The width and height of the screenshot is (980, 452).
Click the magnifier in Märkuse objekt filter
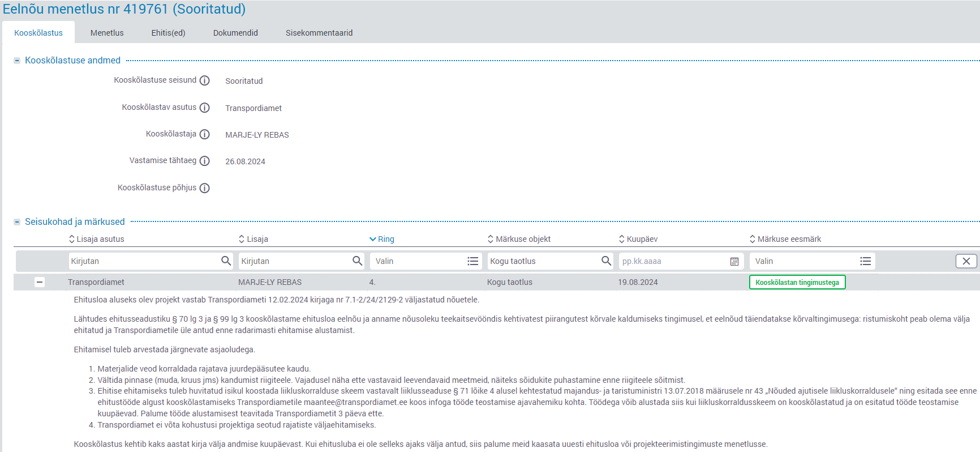tap(606, 261)
